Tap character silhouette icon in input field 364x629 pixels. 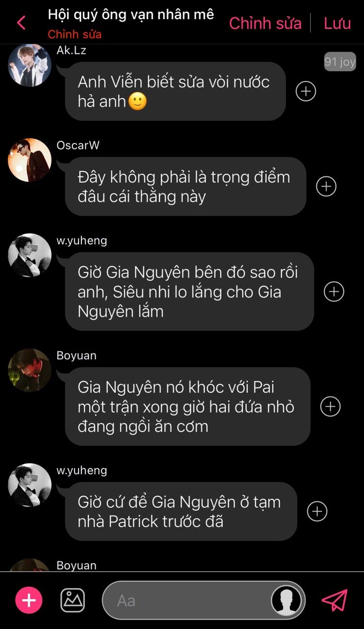tap(286, 600)
